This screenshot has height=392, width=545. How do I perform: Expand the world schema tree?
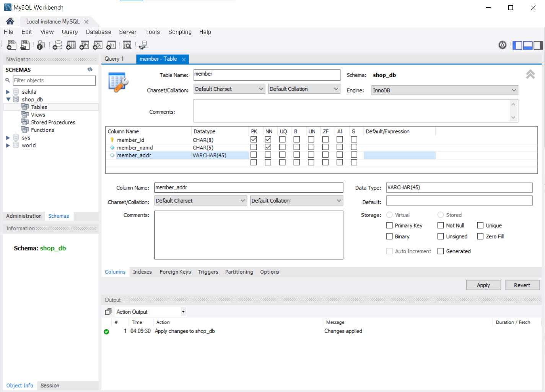(8, 145)
